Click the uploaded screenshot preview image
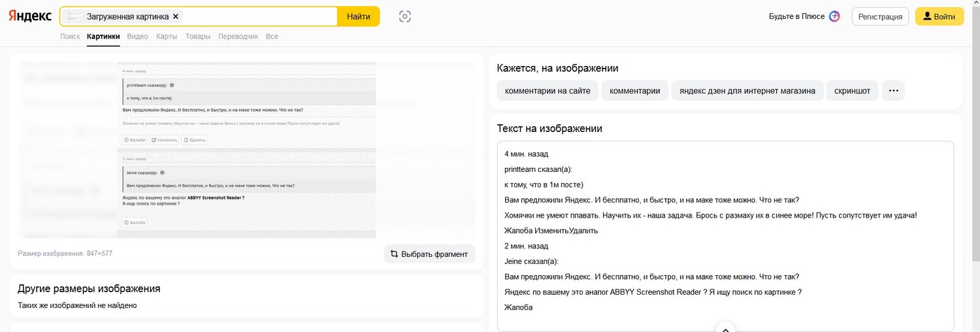The image size is (980, 332). tap(246, 150)
